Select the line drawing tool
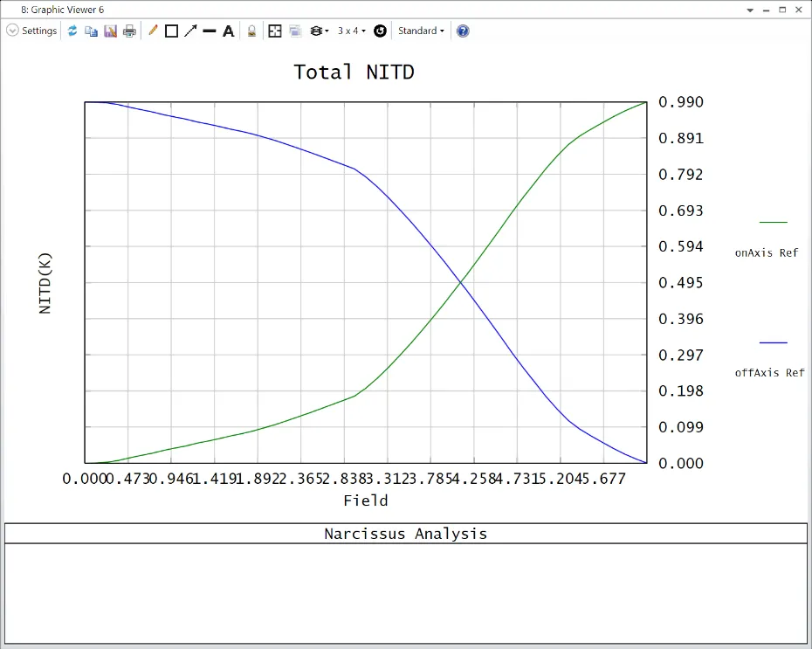812x649 pixels. [x=210, y=31]
